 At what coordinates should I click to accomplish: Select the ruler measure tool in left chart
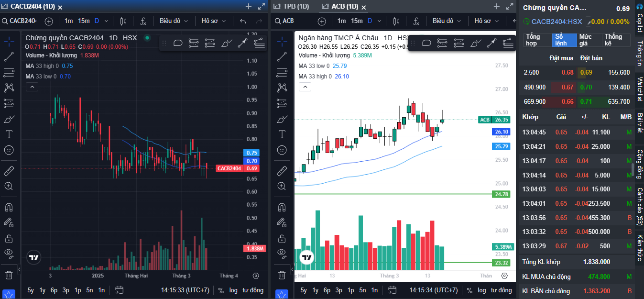[9, 171]
